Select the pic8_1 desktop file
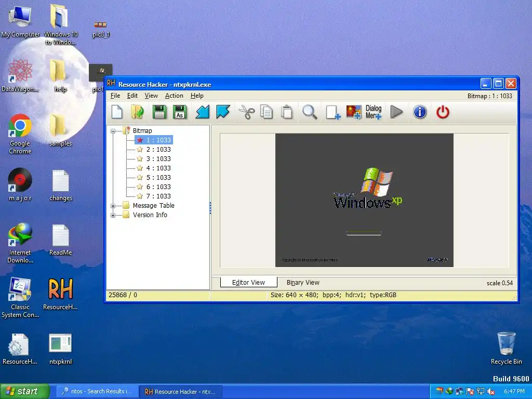The height and width of the screenshot is (399, 532). (100, 29)
